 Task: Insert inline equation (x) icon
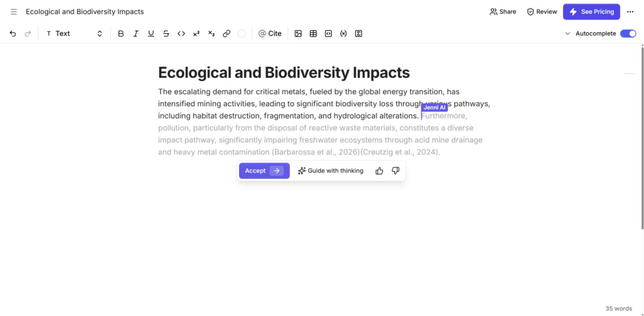(x=343, y=34)
